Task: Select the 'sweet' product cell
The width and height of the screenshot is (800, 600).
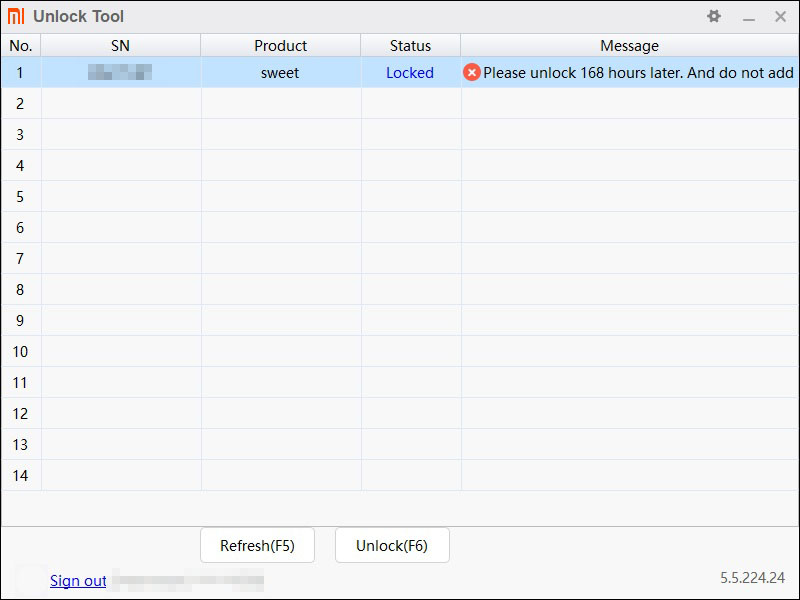Action: pyautogui.click(x=280, y=72)
